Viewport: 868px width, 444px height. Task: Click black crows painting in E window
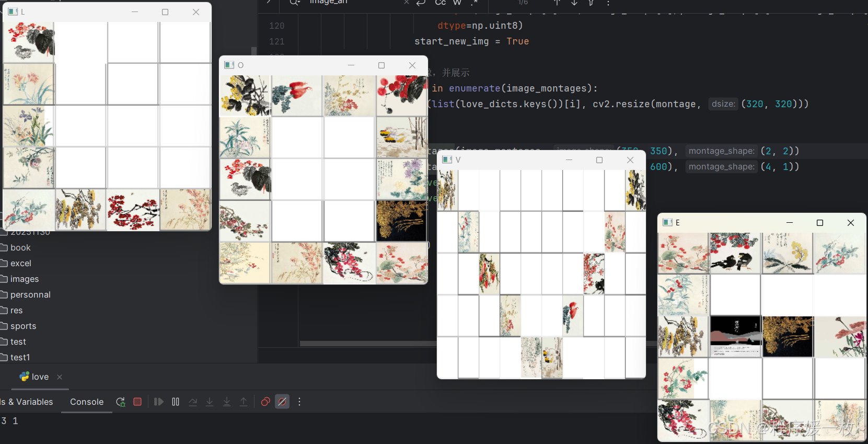click(x=735, y=253)
